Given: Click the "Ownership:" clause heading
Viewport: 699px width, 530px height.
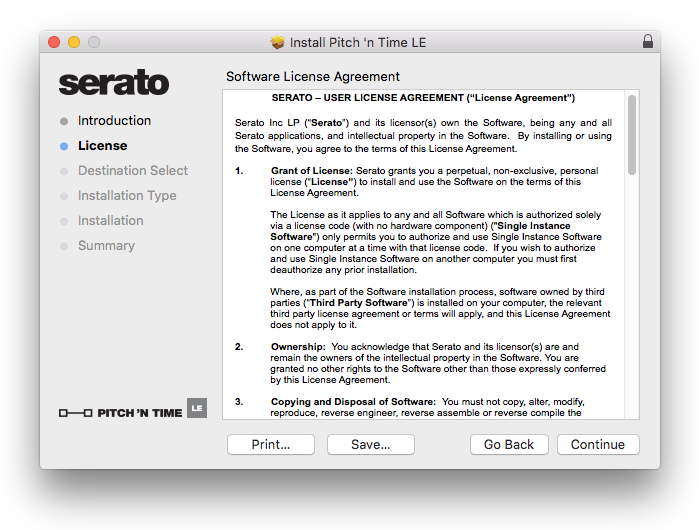Looking at the screenshot, I should (x=298, y=347).
